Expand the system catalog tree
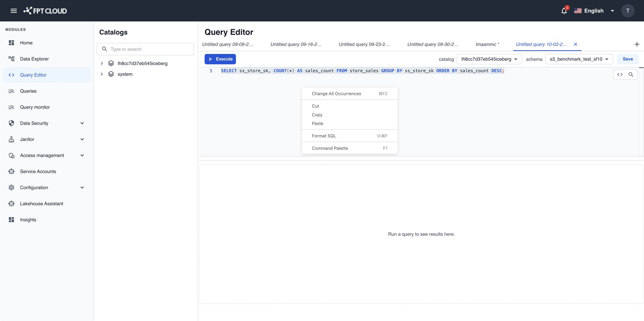This screenshot has width=644, height=321. tap(102, 74)
